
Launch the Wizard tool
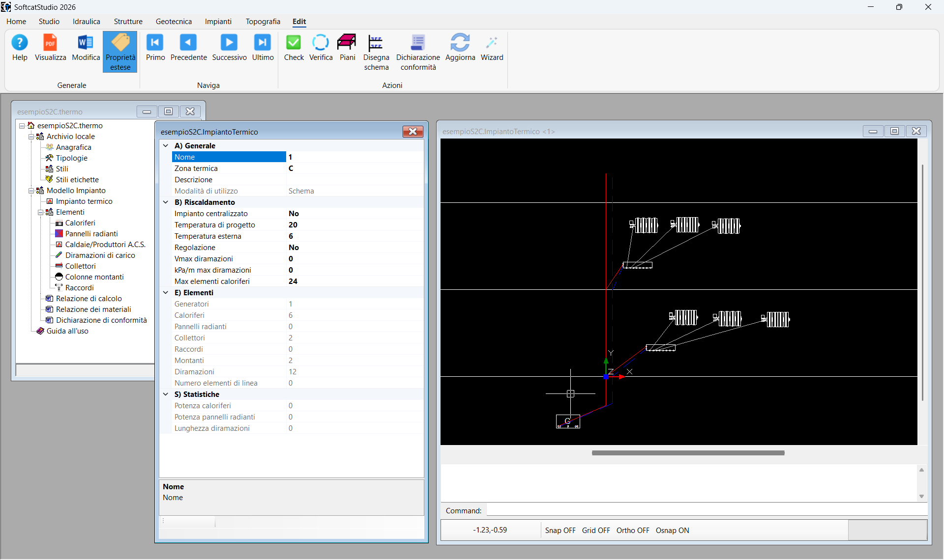click(x=492, y=48)
